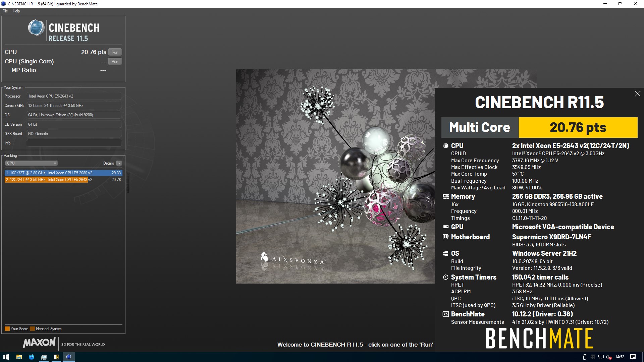Open the File menu
The image size is (644, 362).
pos(5,11)
